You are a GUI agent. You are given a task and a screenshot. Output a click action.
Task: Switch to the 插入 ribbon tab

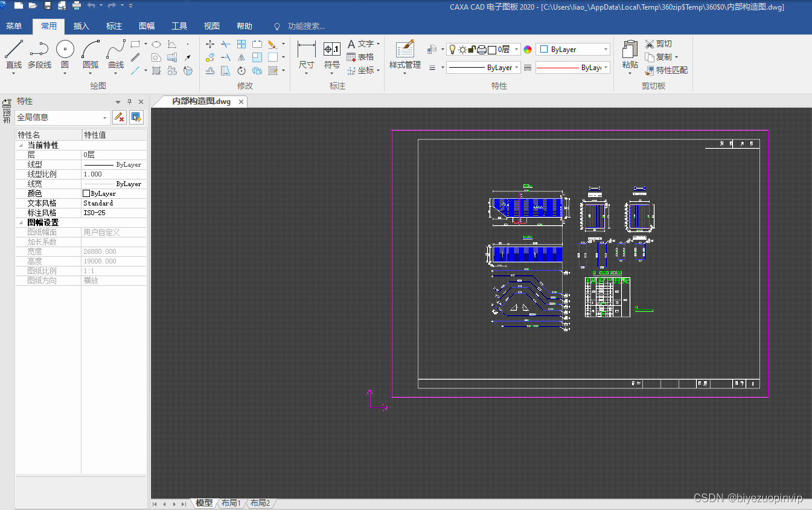click(81, 26)
